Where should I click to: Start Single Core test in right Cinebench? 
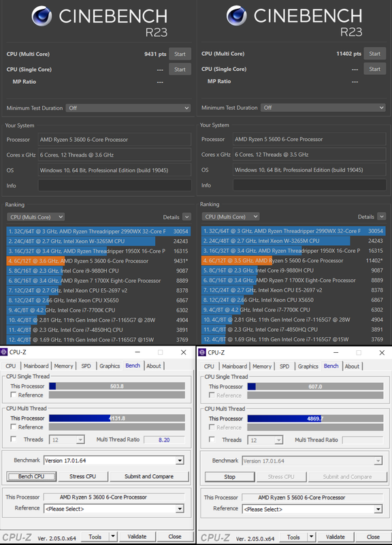(374, 69)
